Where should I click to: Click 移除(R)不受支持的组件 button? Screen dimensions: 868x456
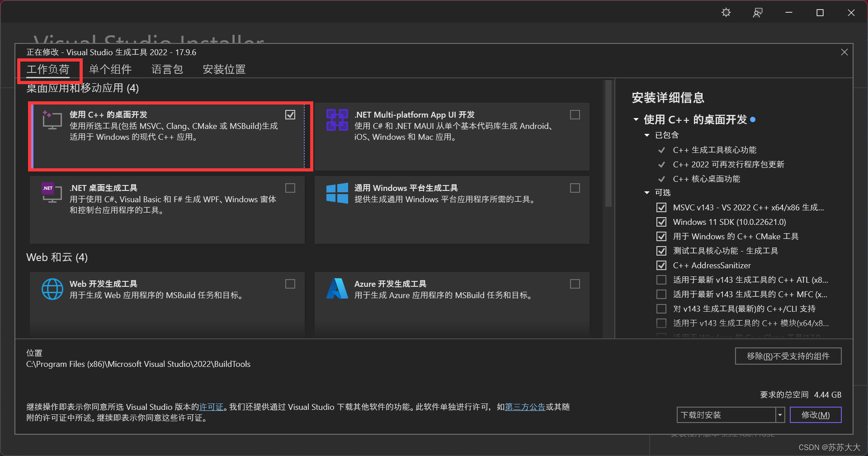788,356
